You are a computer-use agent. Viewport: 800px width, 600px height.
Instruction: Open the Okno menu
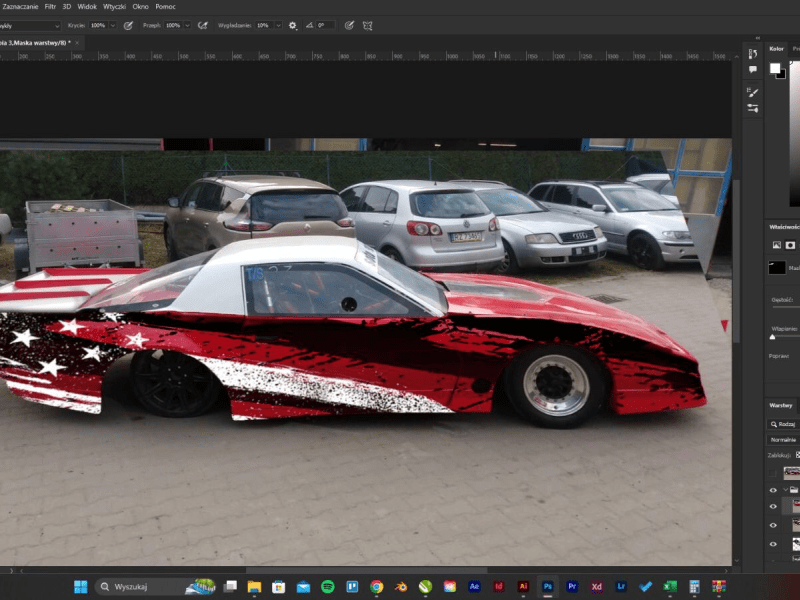click(x=140, y=7)
